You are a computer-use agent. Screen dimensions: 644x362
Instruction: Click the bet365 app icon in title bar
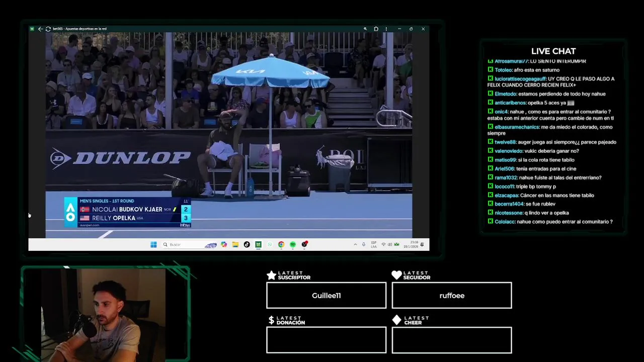[32, 29]
